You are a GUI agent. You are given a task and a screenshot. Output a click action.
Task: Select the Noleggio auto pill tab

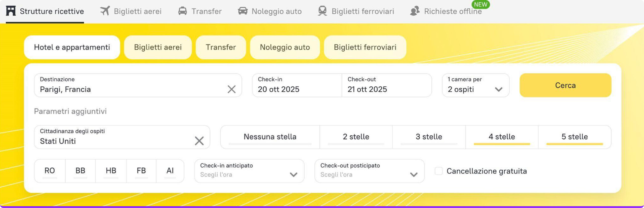(x=285, y=47)
